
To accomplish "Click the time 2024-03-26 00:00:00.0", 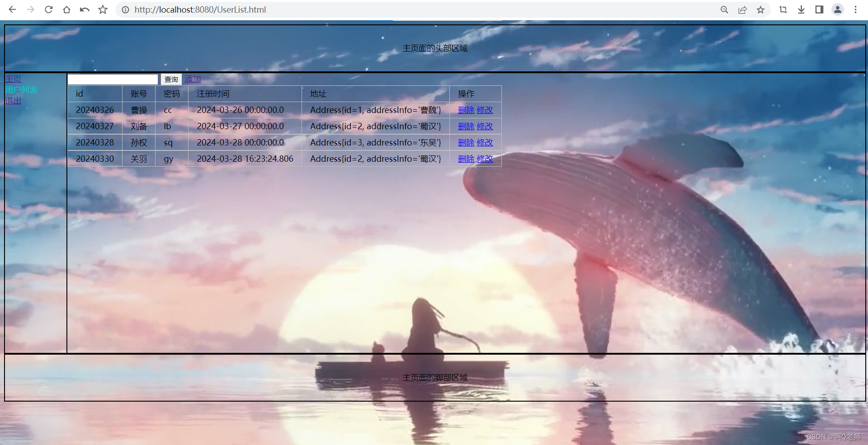I will (x=241, y=110).
